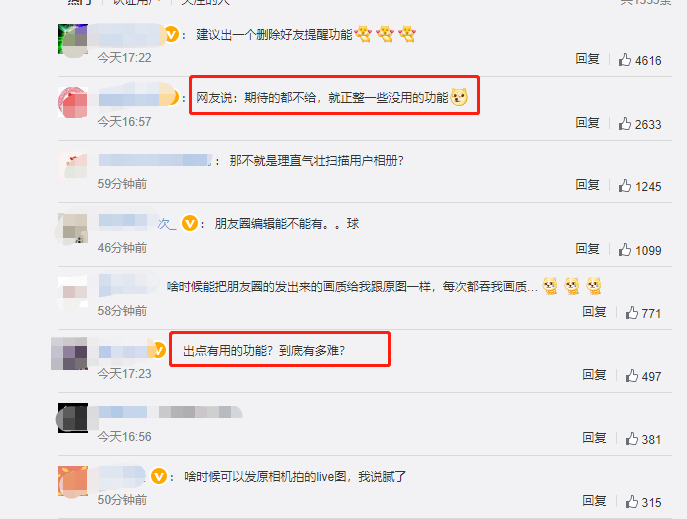The height and width of the screenshot is (519, 687).
Task: Reply to the 今天17:22 comment
Action: pyautogui.click(x=588, y=59)
